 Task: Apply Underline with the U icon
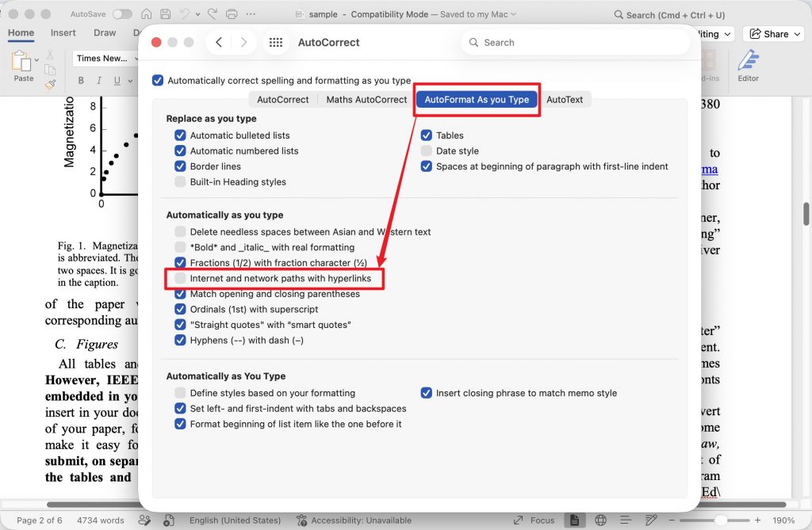coord(117,80)
